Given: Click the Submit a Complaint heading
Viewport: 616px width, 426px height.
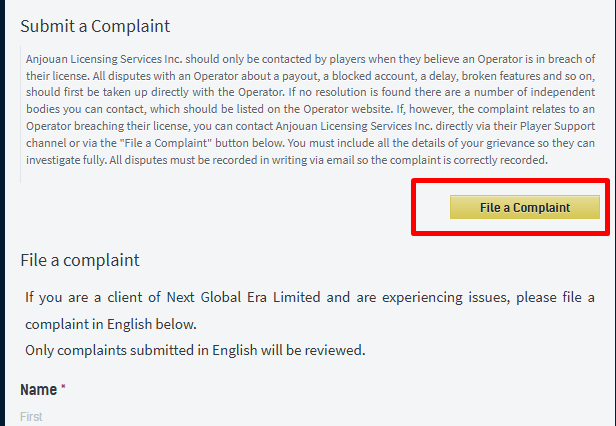Looking at the screenshot, I should pos(95,25).
